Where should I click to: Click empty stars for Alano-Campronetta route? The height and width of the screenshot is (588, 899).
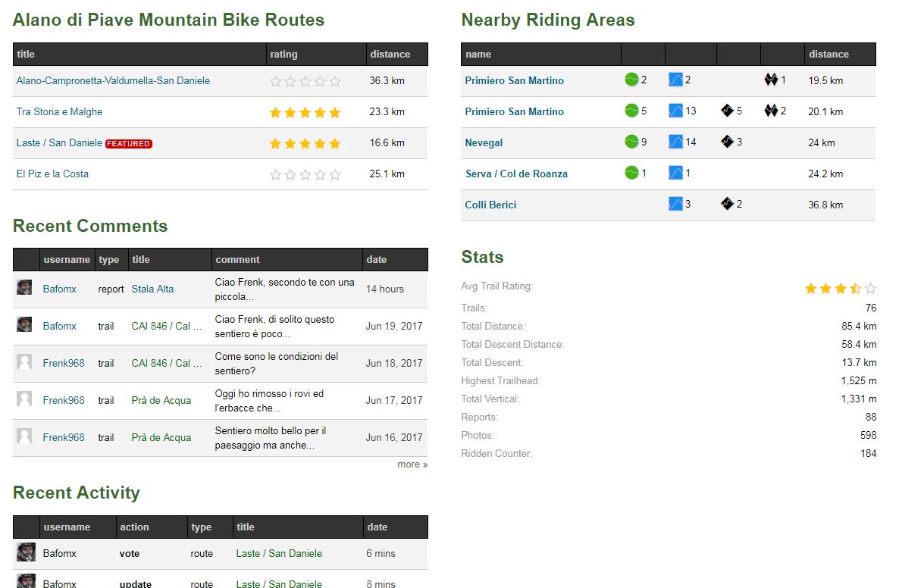305,81
